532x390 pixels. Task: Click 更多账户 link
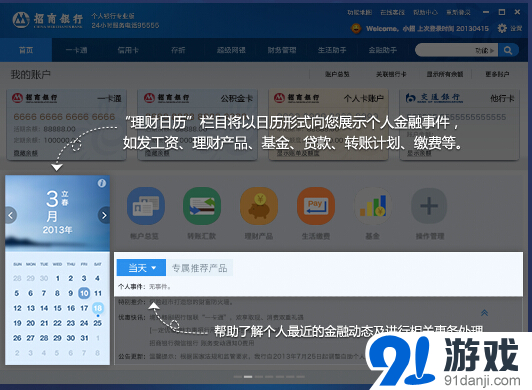point(497,74)
